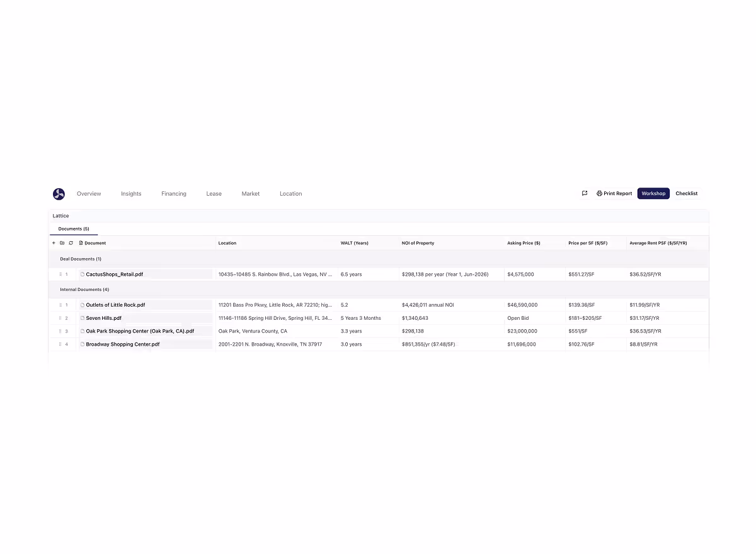The width and height of the screenshot is (756, 554).
Task: Open the Overview tab
Action: [x=89, y=194]
